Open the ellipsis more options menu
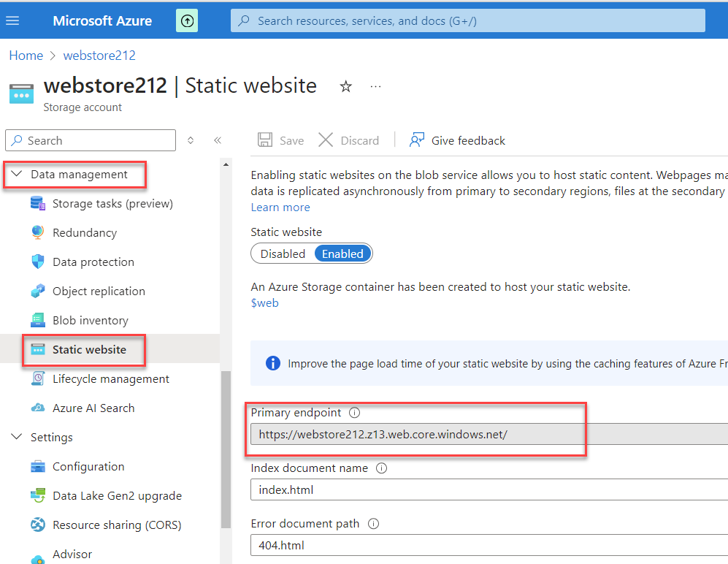 tap(375, 86)
